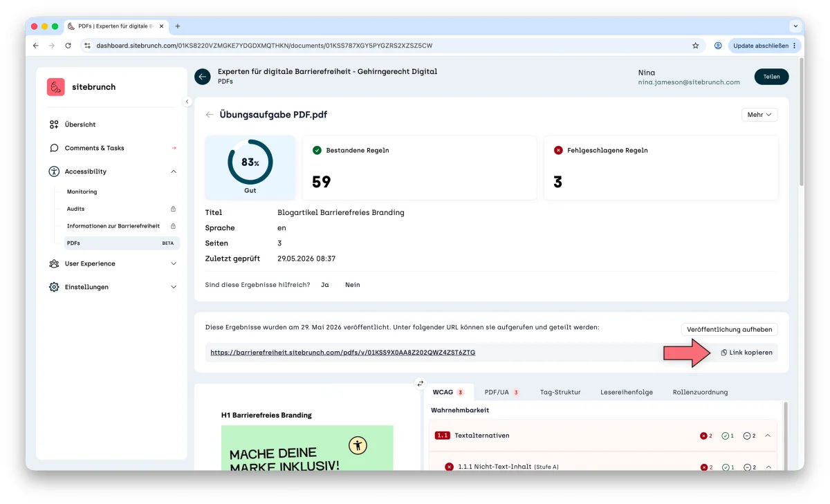
Task: Click the browser forward arrow
Action: (52, 46)
